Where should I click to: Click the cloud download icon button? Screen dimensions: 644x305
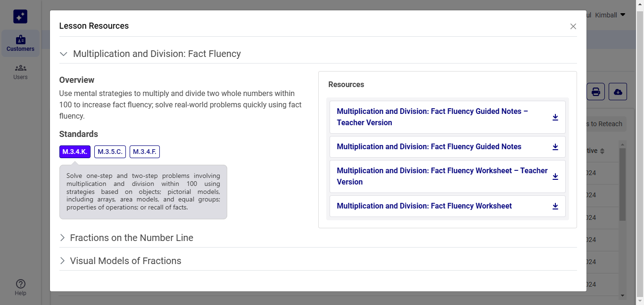[618, 91]
